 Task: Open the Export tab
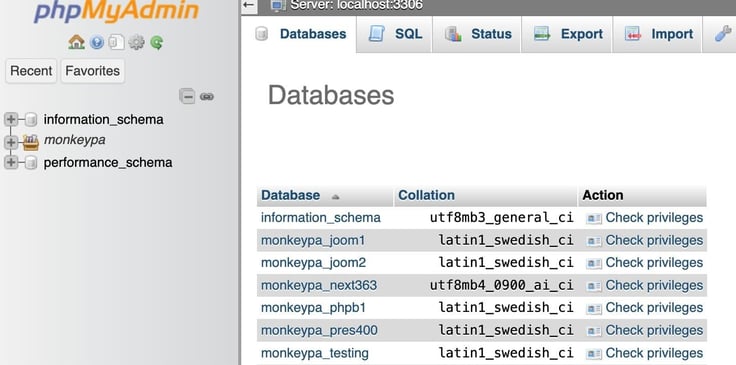pyautogui.click(x=567, y=34)
